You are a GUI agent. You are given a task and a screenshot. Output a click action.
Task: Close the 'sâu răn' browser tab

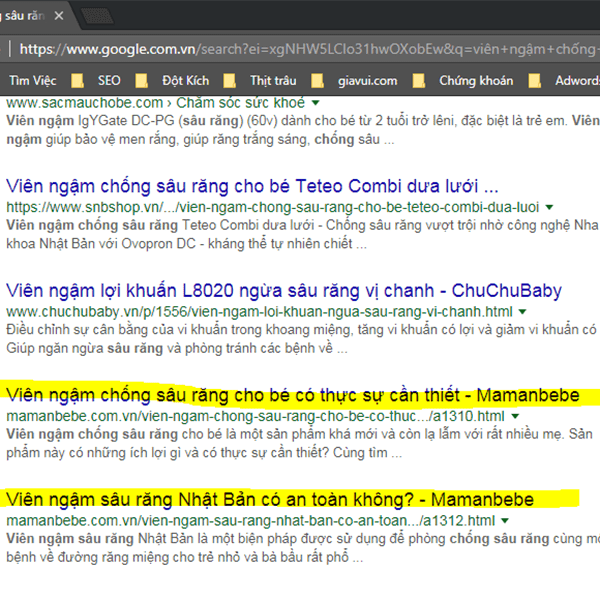[59, 16]
